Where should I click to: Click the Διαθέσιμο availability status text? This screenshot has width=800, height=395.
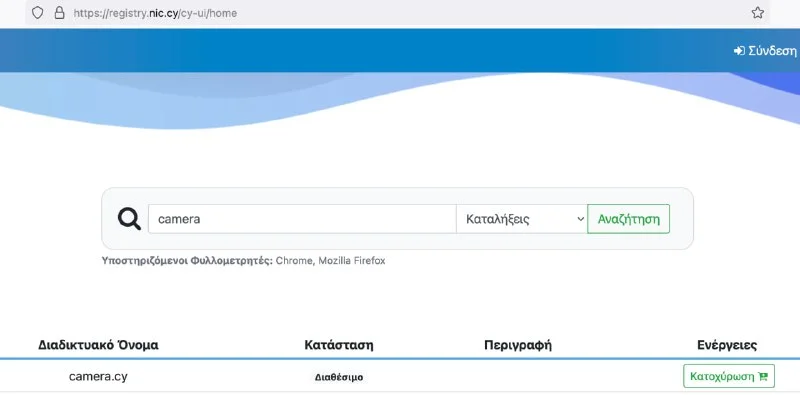(x=339, y=378)
